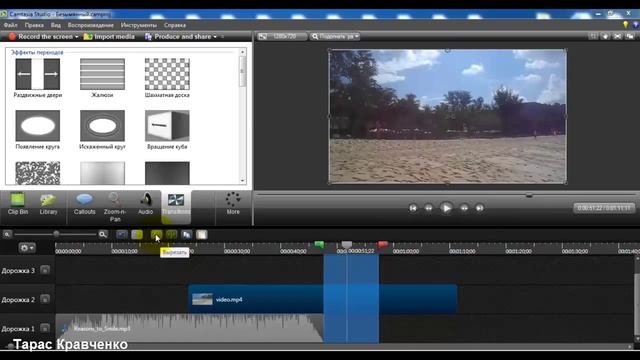Image resolution: width=640 pixels, height=360 pixels.
Task: Expand Produce and share dropdown arrow
Action: click(215, 37)
